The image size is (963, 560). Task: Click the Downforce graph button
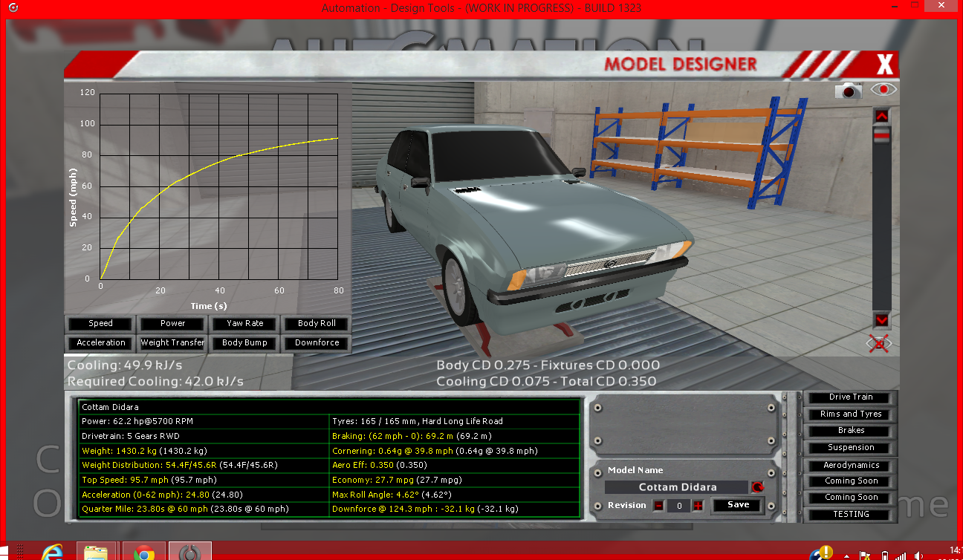pos(317,343)
